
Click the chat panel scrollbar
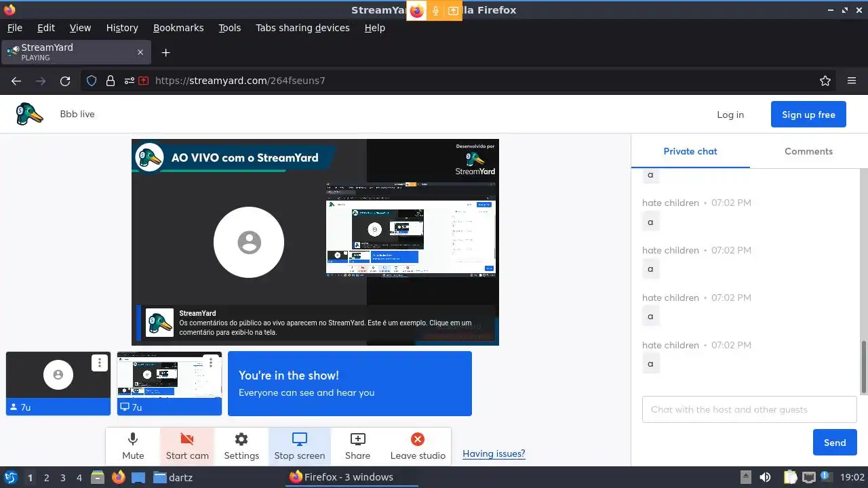pos(864,367)
